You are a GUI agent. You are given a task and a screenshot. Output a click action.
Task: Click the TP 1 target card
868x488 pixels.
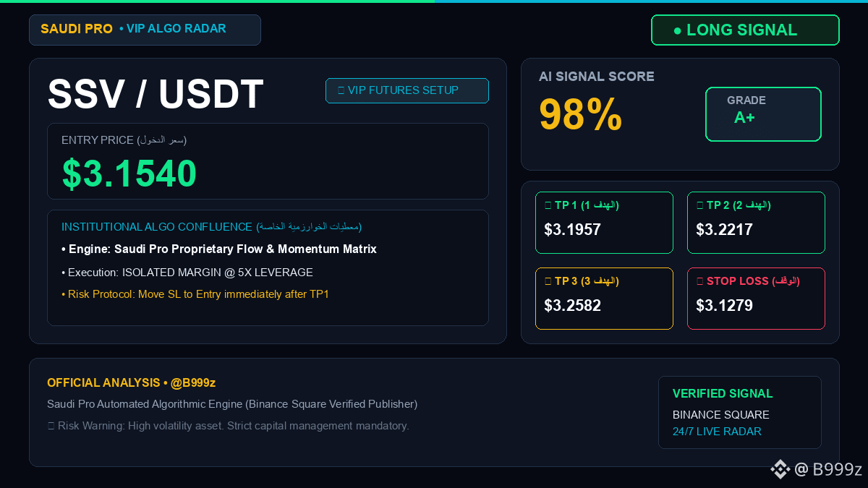coord(604,223)
